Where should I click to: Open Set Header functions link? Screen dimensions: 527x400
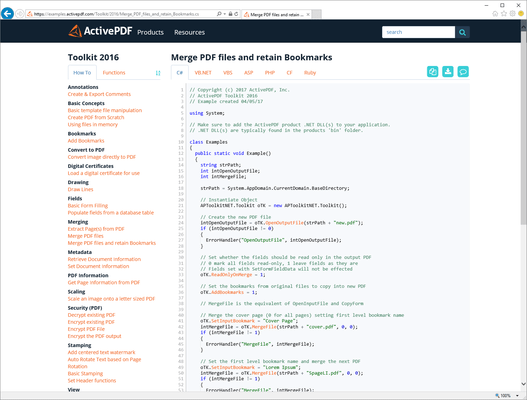point(92,381)
